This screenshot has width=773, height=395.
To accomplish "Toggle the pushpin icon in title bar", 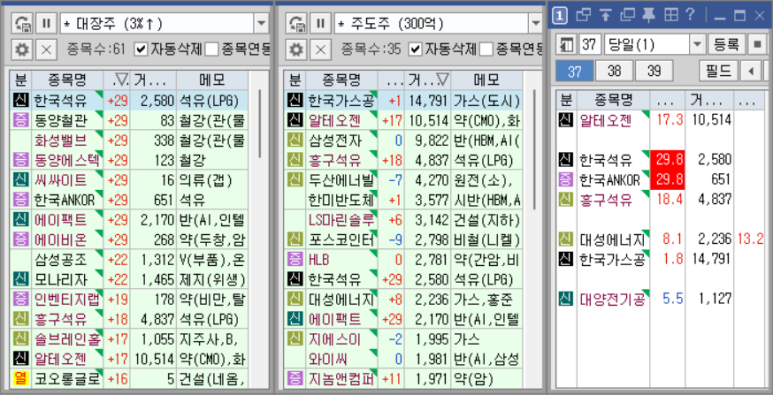I will 649,15.
